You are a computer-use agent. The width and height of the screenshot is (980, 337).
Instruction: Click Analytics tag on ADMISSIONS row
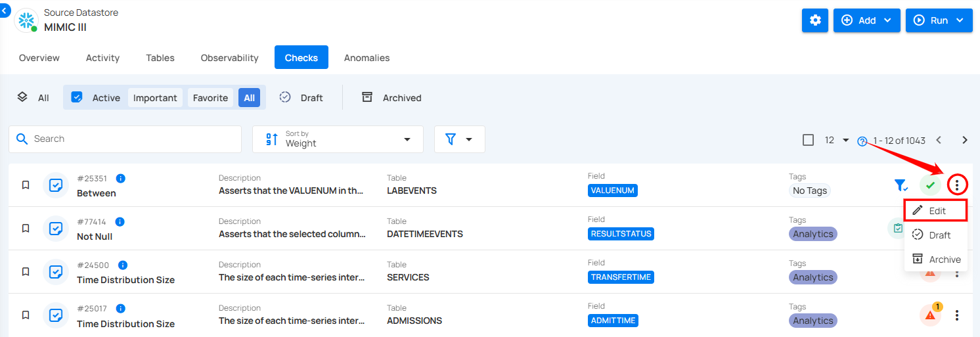(x=813, y=321)
